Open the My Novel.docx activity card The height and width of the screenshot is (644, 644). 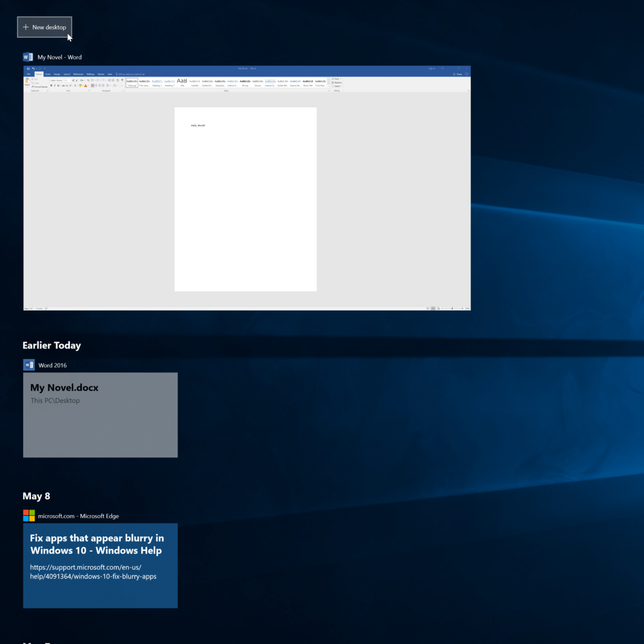coord(100,415)
